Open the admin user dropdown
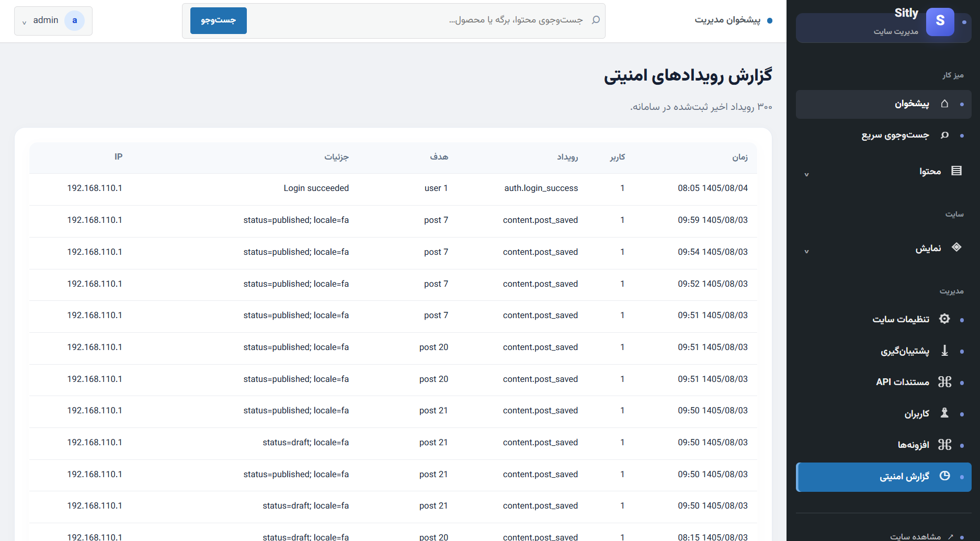980x541 pixels. click(53, 21)
